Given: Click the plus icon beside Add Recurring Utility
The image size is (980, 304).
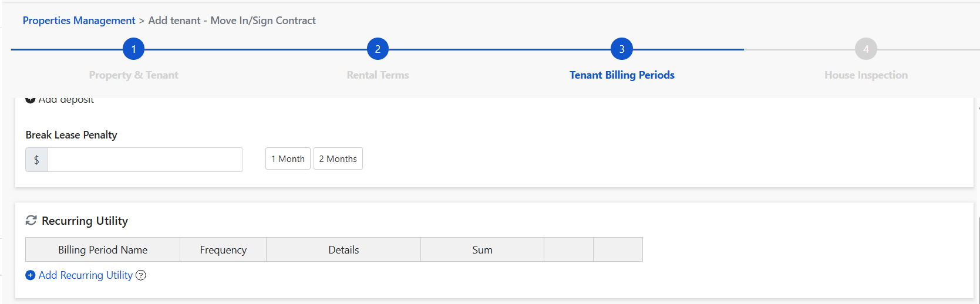Looking at the screenshot, I should tap(31, 275).
